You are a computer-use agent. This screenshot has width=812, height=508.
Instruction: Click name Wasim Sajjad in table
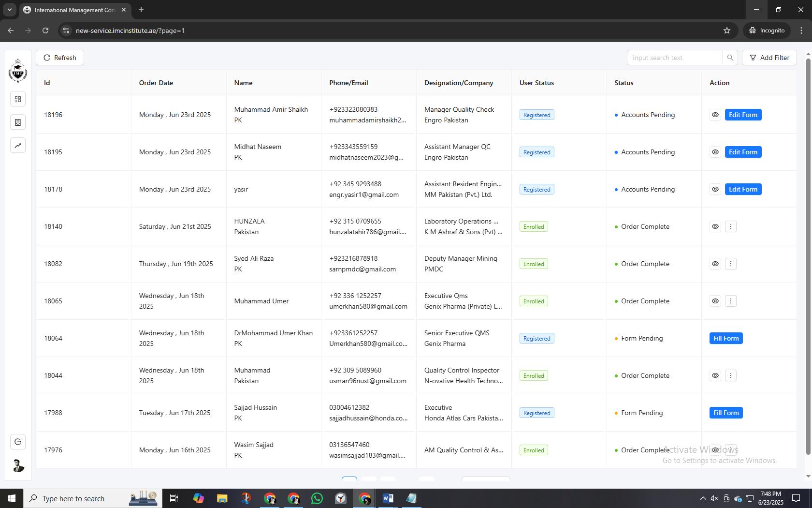tap(254, 445)
